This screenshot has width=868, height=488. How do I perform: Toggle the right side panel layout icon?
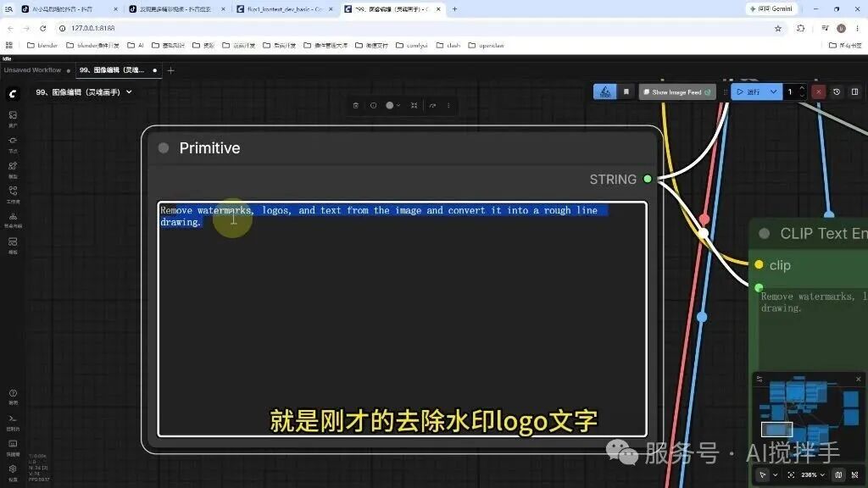point(854,91)
